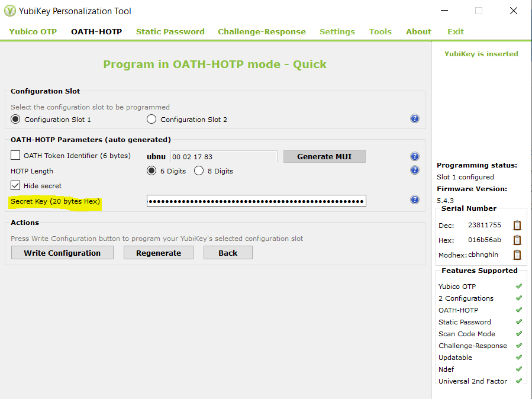Click the YubiKey logo in the title bar
This screenshot has width=532, height=399.
[x=10, y=11]
